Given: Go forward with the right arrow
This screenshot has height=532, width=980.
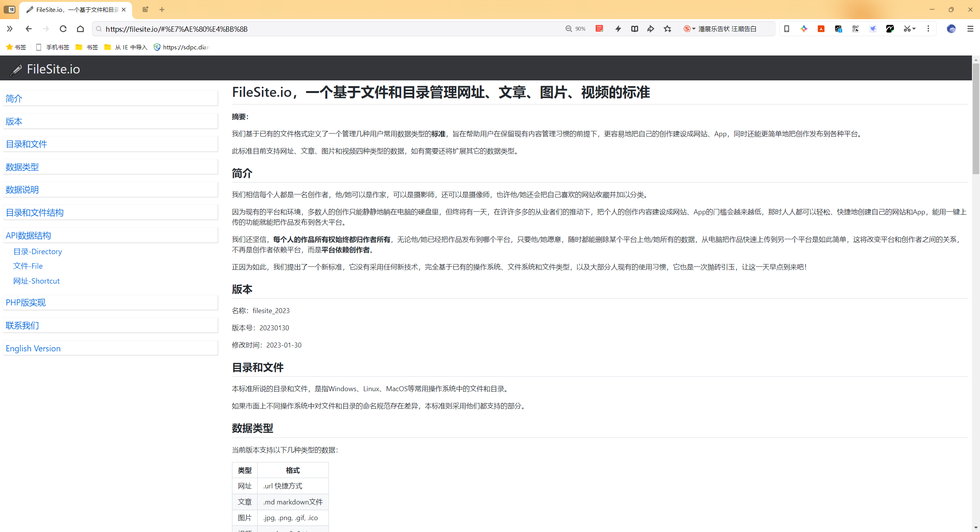Looking at the screenshot, I should pos(46,29).
